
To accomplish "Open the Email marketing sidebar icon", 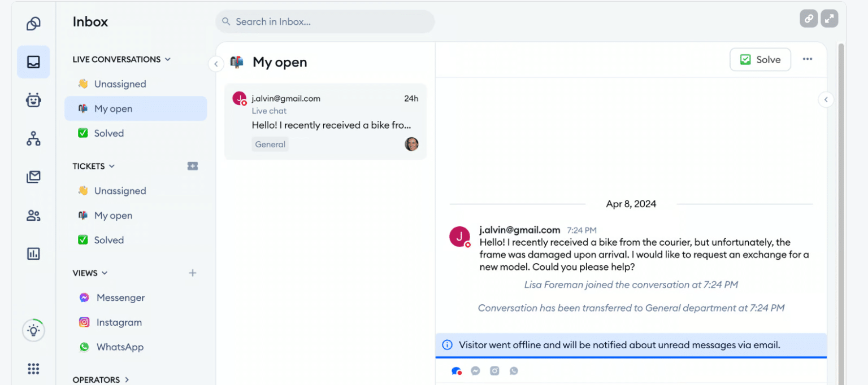I will click(33, 177).
